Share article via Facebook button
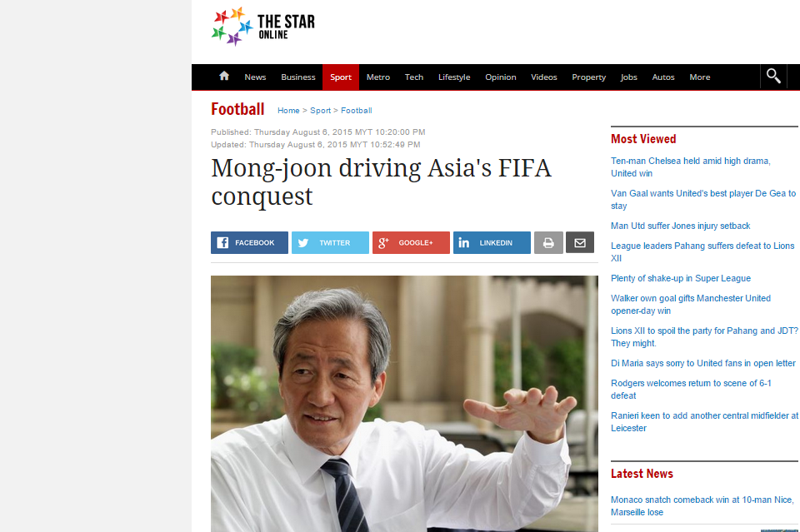This screenshot has height=532, width=800. [x=249, y=242]
